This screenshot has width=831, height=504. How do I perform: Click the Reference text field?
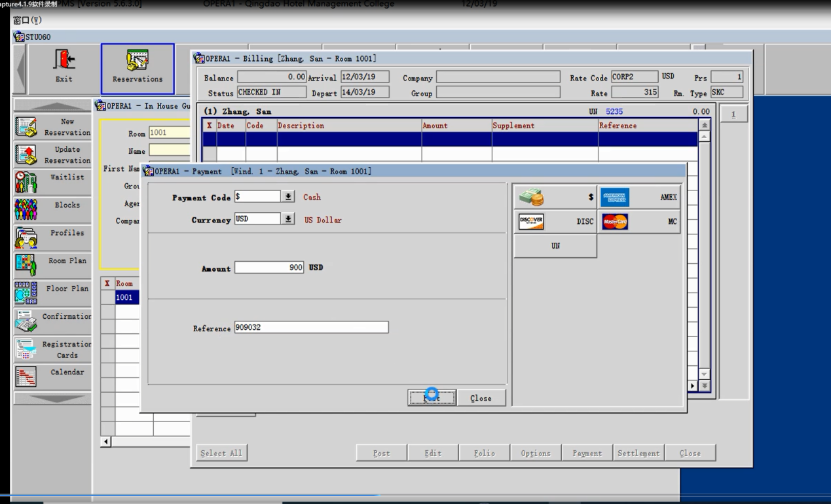(x=311, y=327)
